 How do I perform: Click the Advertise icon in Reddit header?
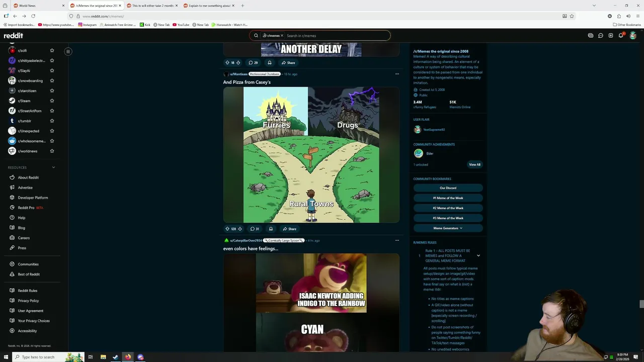[x=591, y=36]
